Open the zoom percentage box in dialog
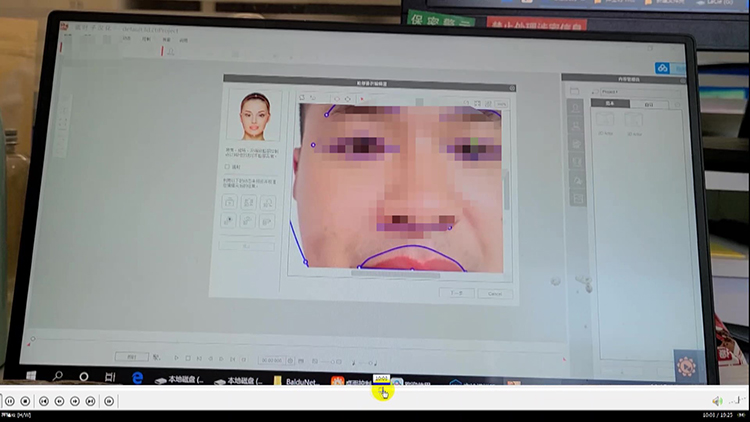Screen dimensions: 750x422 [501, 104]
